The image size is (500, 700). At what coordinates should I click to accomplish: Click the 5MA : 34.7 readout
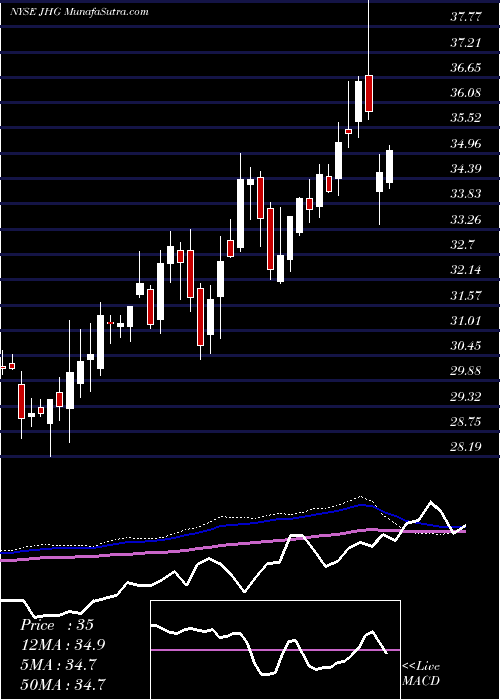(x=59, y=664)
